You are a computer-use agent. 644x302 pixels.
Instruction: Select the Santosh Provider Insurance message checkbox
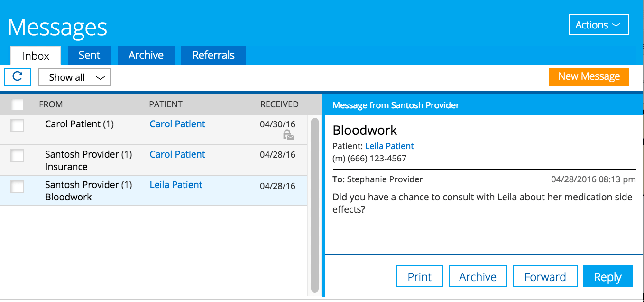17,155
